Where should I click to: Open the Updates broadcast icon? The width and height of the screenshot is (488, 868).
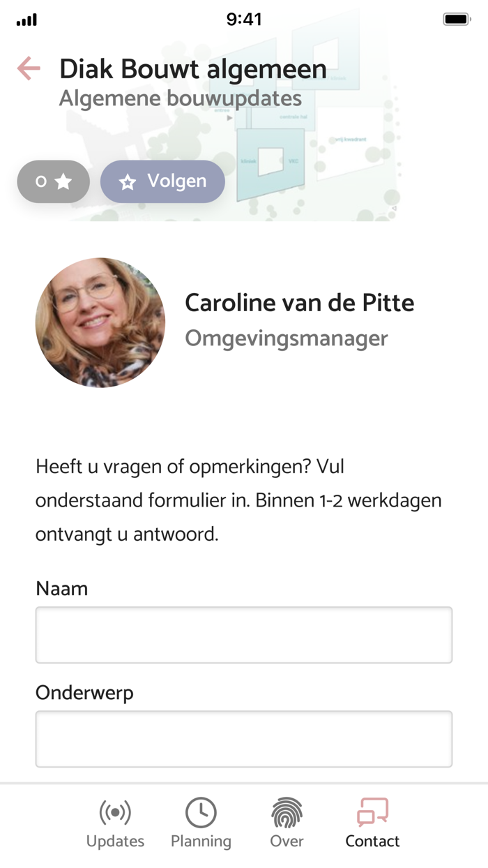point(115,812)
